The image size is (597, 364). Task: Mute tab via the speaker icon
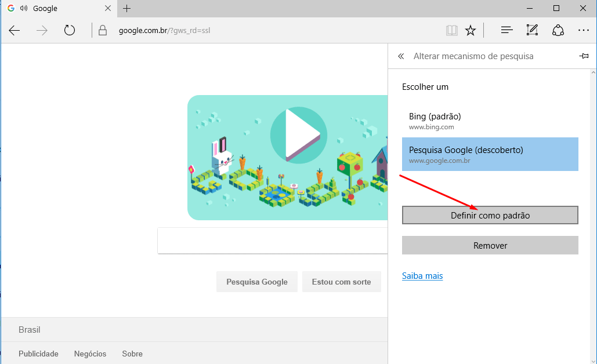[24, 8]
